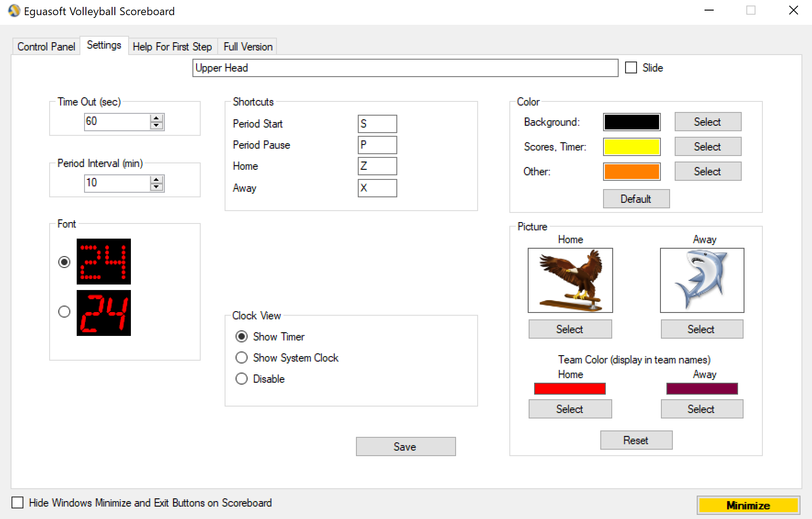
Task: Switch to the Control Panel tab
Action: (46, 47)
